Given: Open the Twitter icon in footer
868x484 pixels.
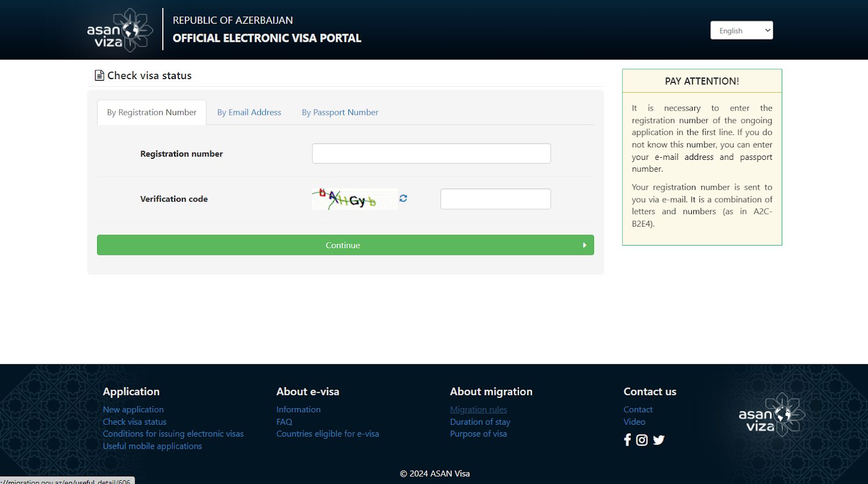Looking at the screenshot, I should (x=659, y=440).
